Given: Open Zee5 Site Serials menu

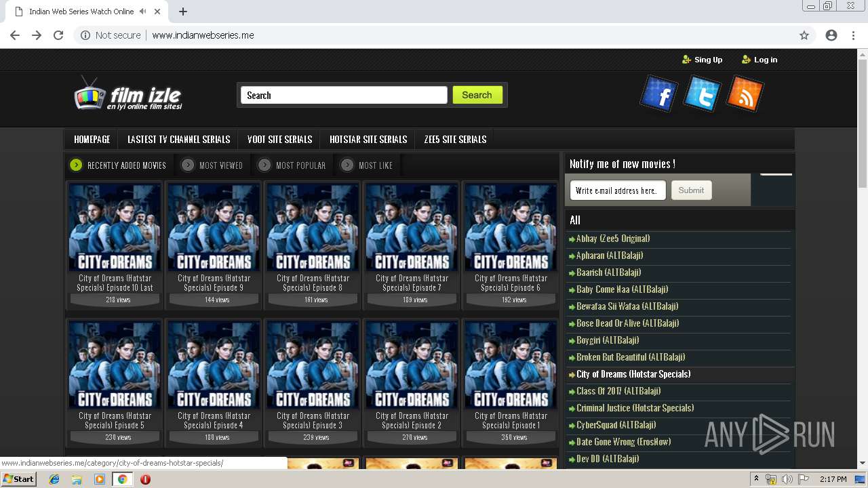Looking at the screenshot, I should tap(455, 140).
